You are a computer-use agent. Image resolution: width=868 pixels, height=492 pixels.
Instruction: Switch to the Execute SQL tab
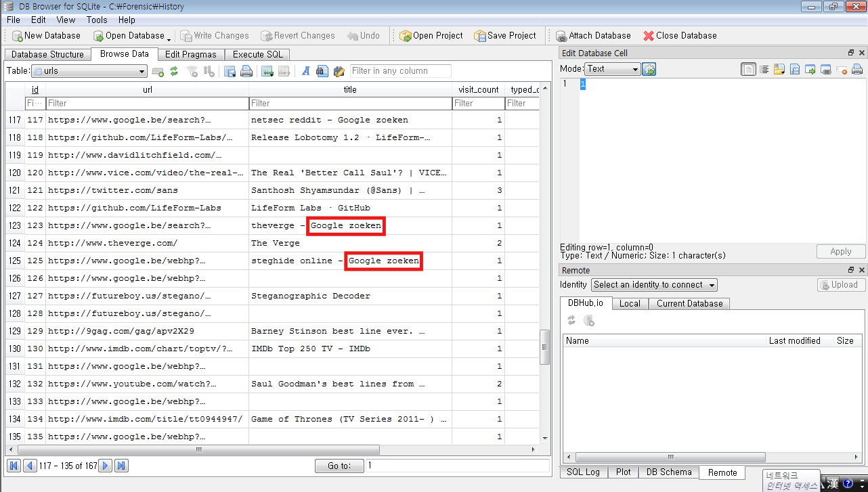click(258, 54)
